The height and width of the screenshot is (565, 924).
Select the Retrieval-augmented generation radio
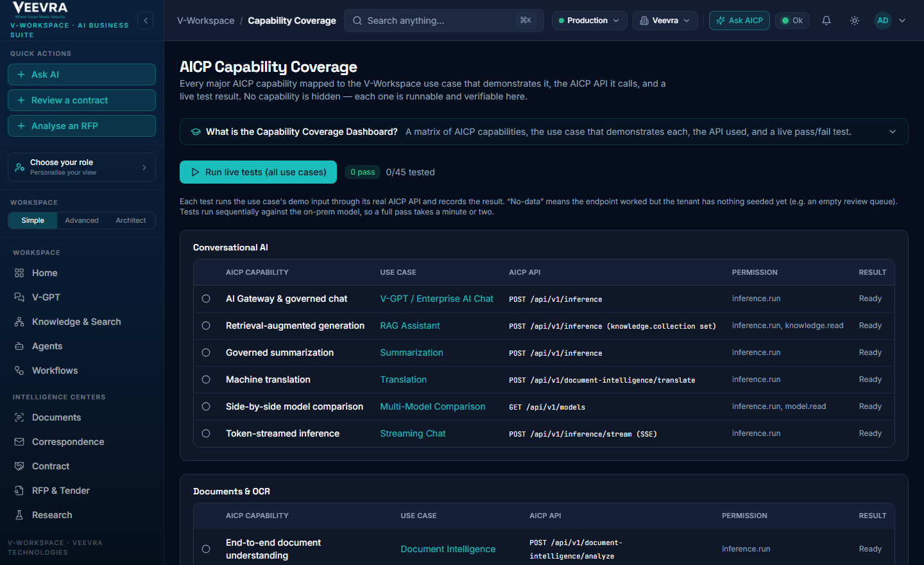[x=206, y=326]
